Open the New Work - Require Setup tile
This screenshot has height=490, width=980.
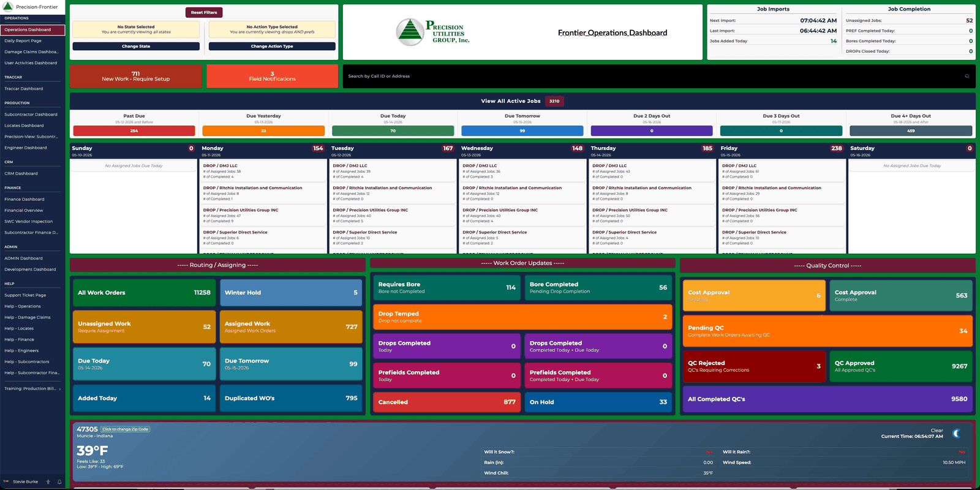point(135,76)
